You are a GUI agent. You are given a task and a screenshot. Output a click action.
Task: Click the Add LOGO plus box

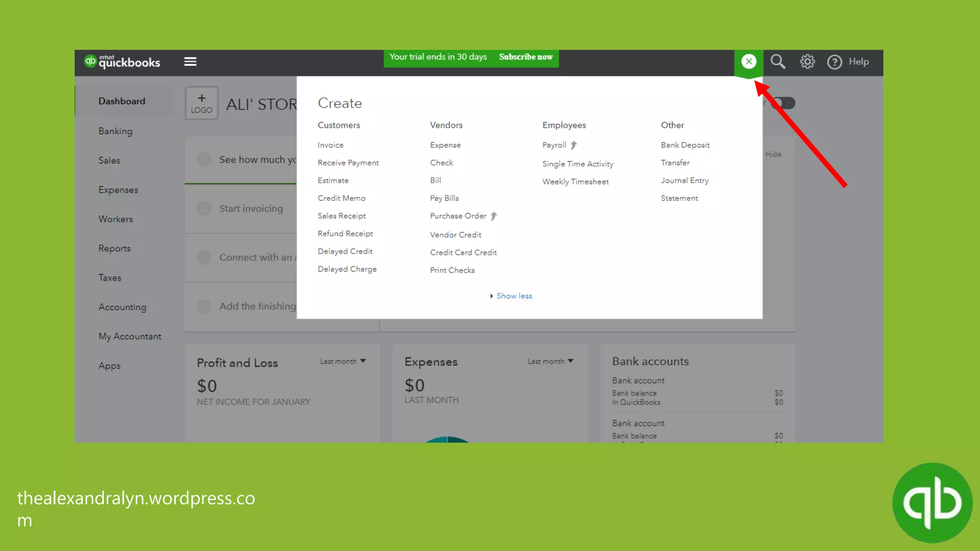pyautogui.click(x=201, y=103)
